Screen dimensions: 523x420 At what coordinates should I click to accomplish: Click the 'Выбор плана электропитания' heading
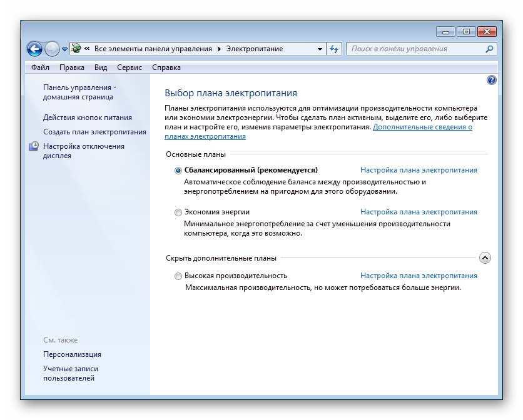pyautogui.click(x=231, y=93)
